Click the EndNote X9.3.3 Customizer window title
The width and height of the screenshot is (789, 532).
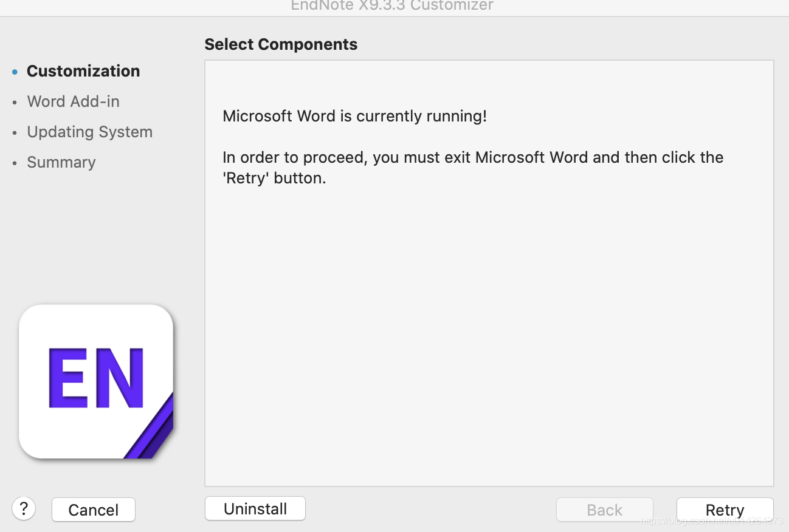pyautogui.click(x=392, y=6)
